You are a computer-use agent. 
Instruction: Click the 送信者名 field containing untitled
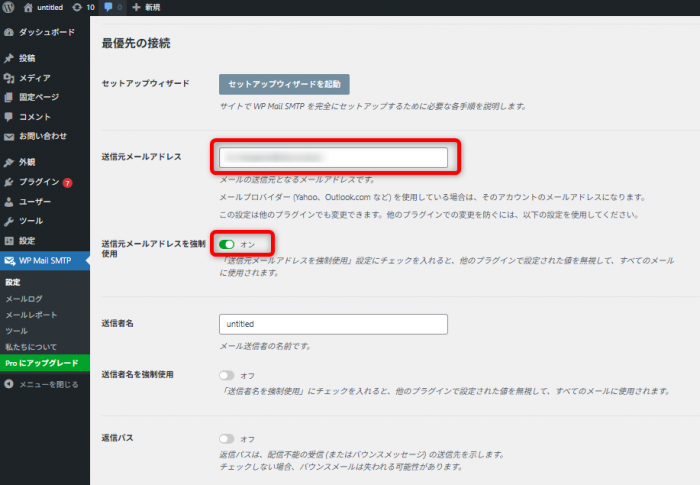pyautogui.click(x=333, y=324)
